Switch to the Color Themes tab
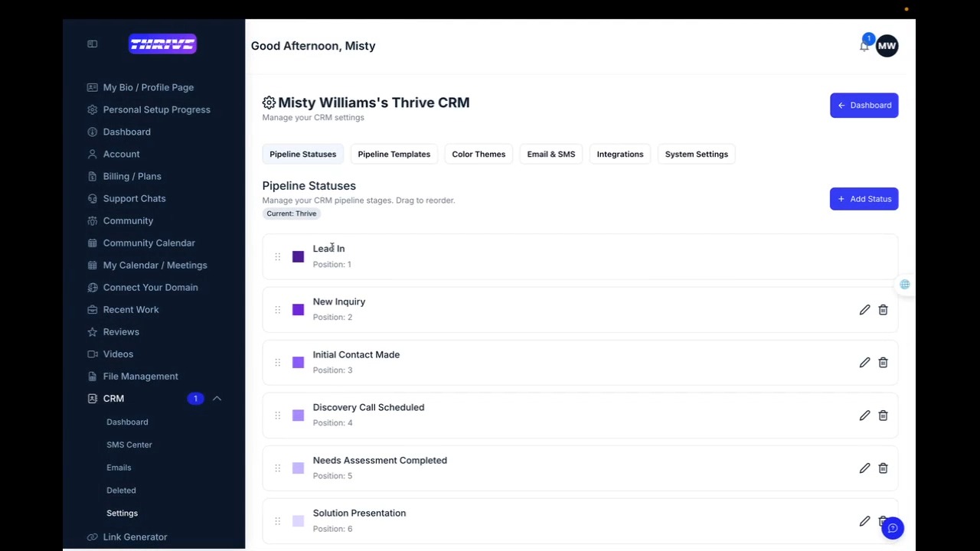 point(479,154)
